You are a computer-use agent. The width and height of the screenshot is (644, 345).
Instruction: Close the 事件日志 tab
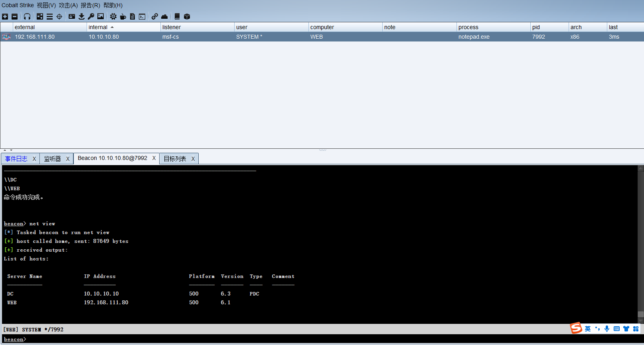pyautogui.click(x=34, y=159)
